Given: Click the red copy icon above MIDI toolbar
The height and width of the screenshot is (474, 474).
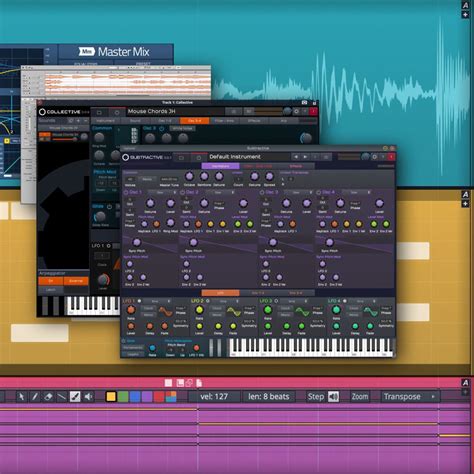Looking at the screenshot, I should coord(189,383).
